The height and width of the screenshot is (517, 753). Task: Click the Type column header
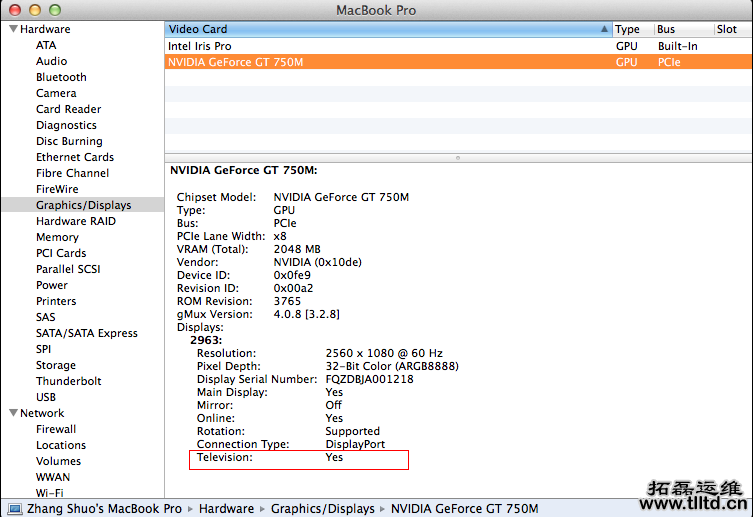pyautogui.click(x=628, y=30)
